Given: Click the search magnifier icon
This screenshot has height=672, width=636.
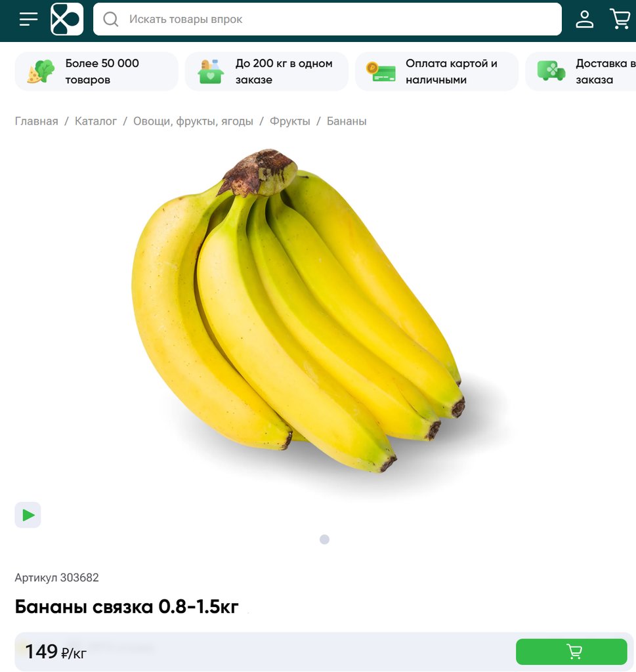Looking at the screenshot, I should 110,19.
